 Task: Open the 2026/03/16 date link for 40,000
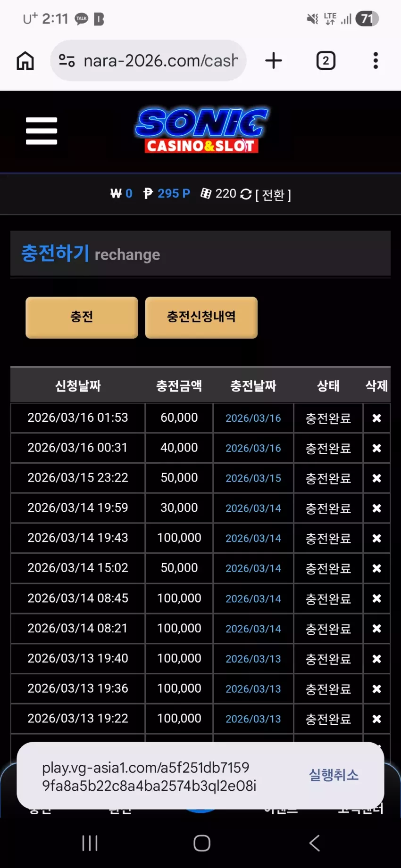pyautogui.click(x=253, y=448)
